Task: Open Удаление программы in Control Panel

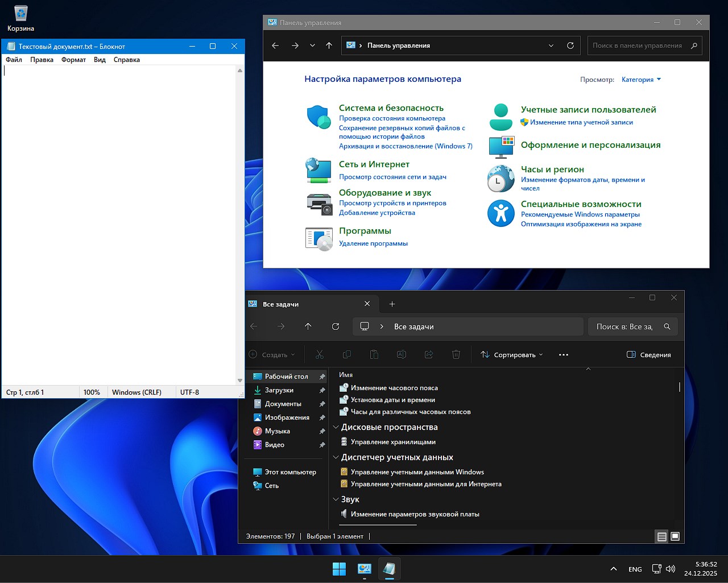Action: (x=373, y=243)
